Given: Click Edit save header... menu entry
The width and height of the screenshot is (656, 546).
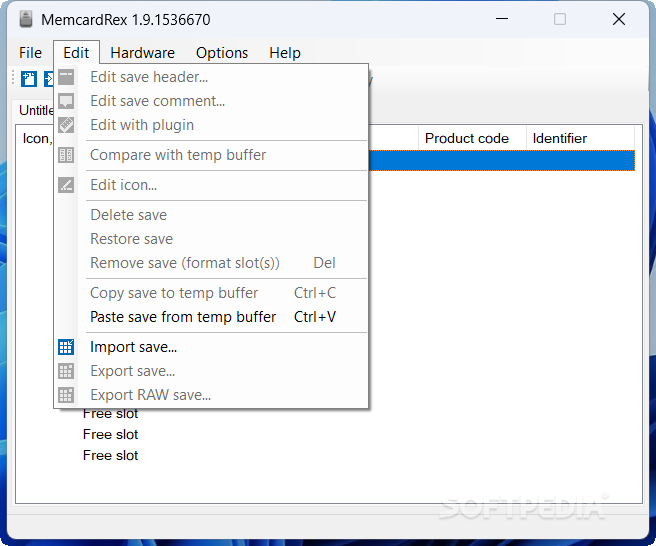Looking at the screenshot, I should (211, 77).
